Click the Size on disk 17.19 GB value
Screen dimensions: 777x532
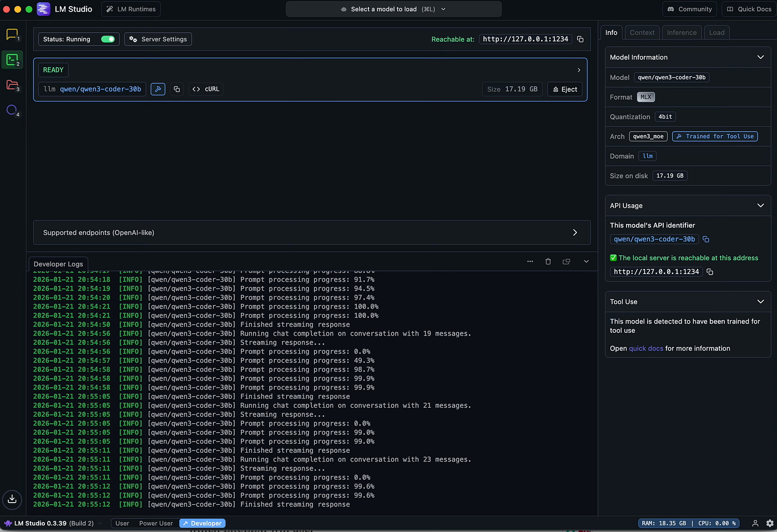[670, 176]
